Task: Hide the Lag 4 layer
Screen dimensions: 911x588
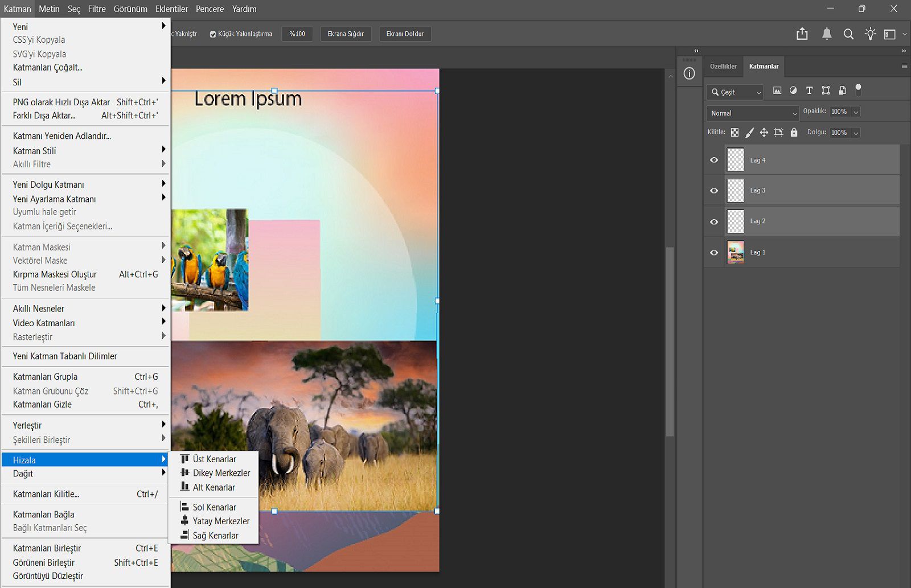Action: [x=714, y=160]
